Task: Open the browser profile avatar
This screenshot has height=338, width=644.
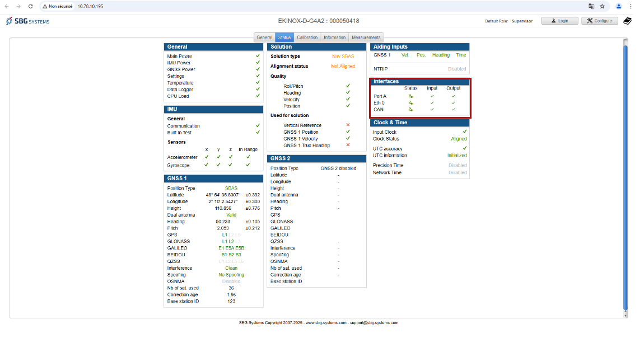Action: pos(619,6)
